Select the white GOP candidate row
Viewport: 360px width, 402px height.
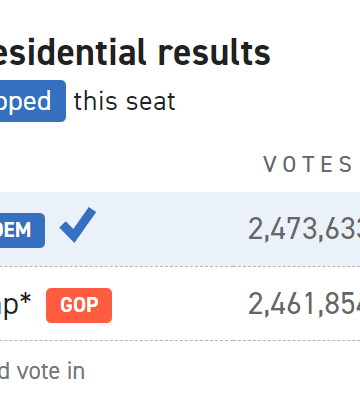coord(180,304)
